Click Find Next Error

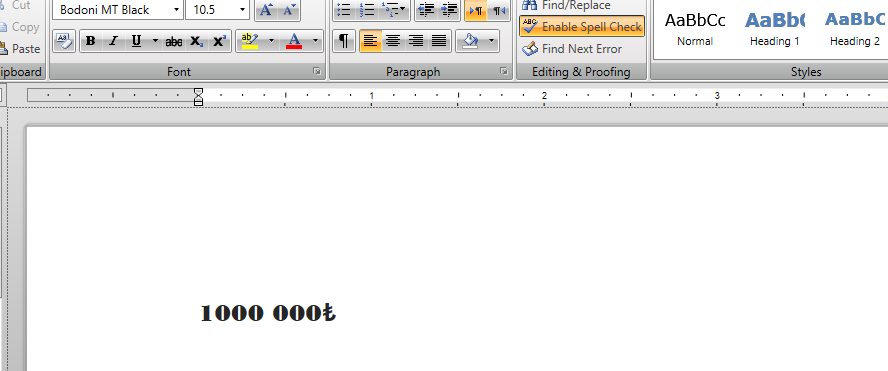[572, 49]
